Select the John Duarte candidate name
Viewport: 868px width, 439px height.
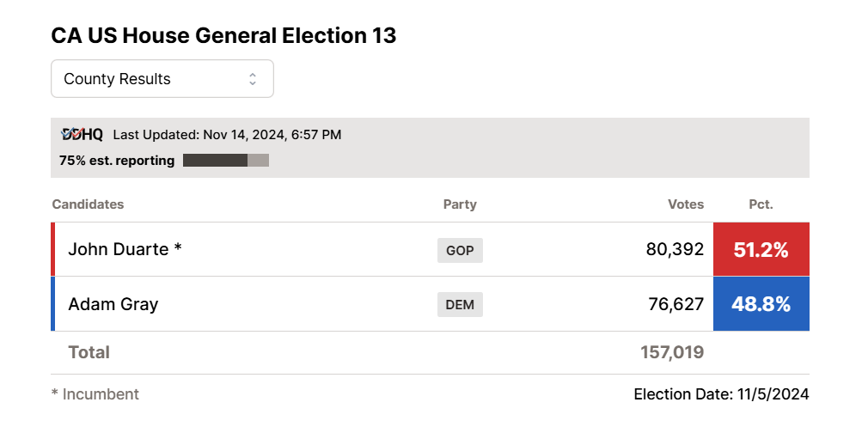click(125, 249)
